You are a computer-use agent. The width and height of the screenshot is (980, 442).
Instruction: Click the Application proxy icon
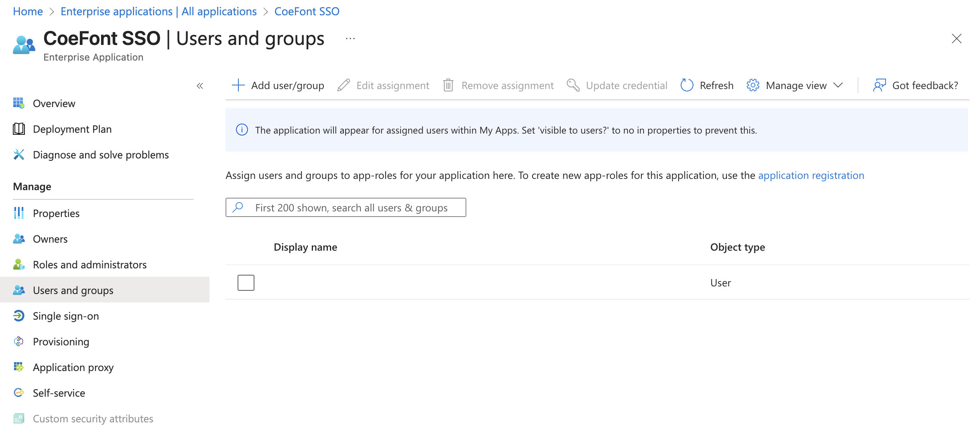19,367
